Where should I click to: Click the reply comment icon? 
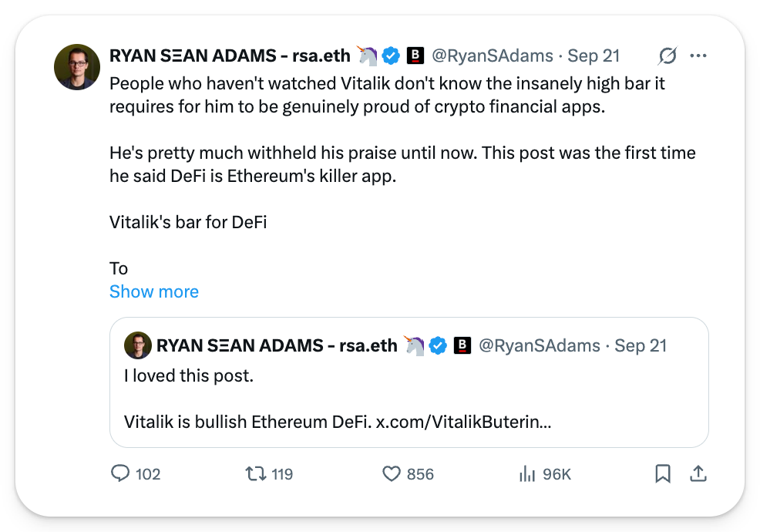[120, 473]
